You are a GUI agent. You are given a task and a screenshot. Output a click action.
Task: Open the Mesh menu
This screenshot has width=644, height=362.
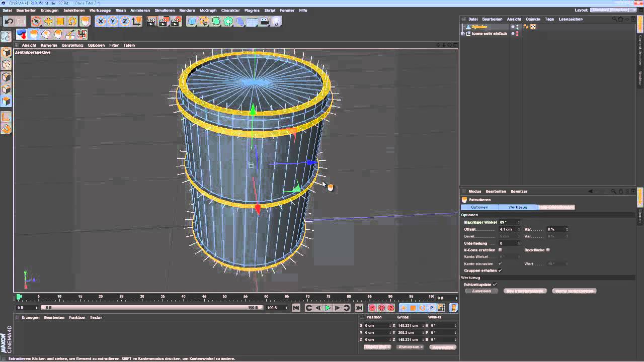[x=121, y=10]
